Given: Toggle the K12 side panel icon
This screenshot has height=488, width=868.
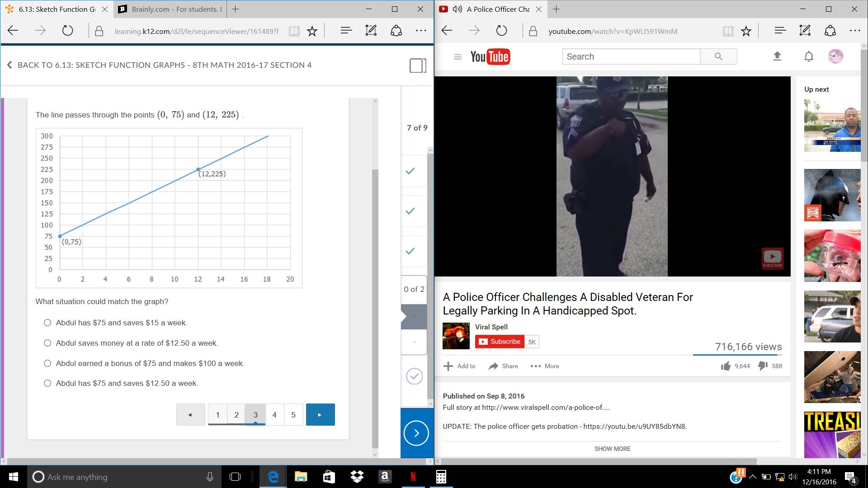Looking at the screenshot, I should 418,66.
